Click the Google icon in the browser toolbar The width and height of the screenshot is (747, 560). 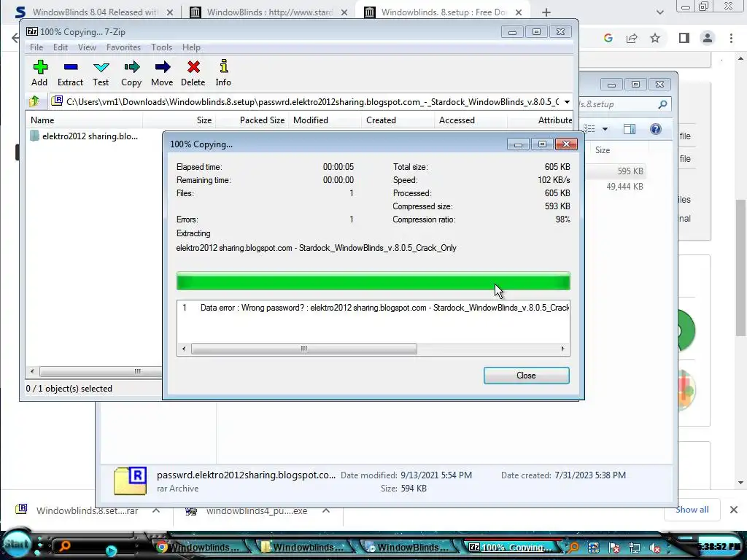click(x=608, y=38)
